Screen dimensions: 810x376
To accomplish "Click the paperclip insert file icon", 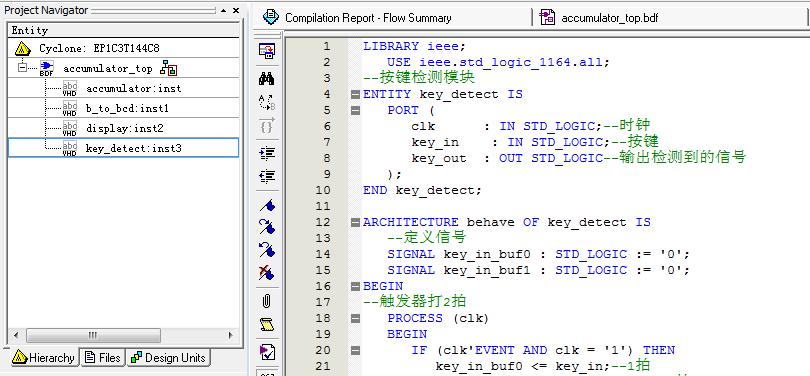I will click(267, 301).
